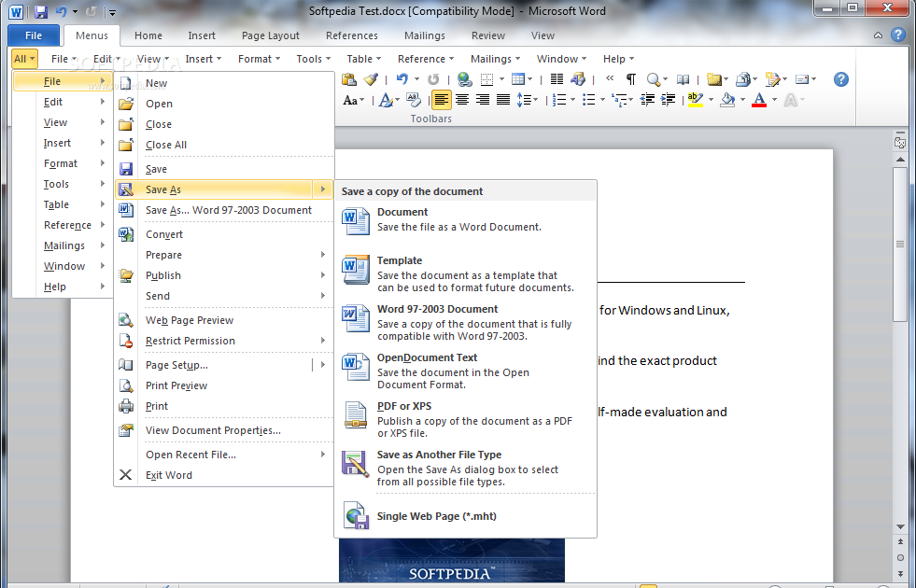The image size is (916, 588).
Task: Open the Window dropdown in classic menu bar
Action: click(x=561, y=59)
